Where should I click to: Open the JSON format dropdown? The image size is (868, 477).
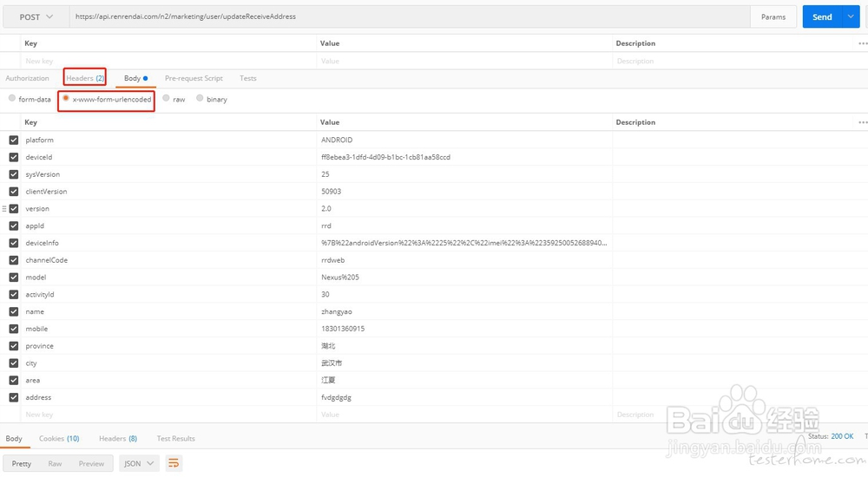coord(139,463)
